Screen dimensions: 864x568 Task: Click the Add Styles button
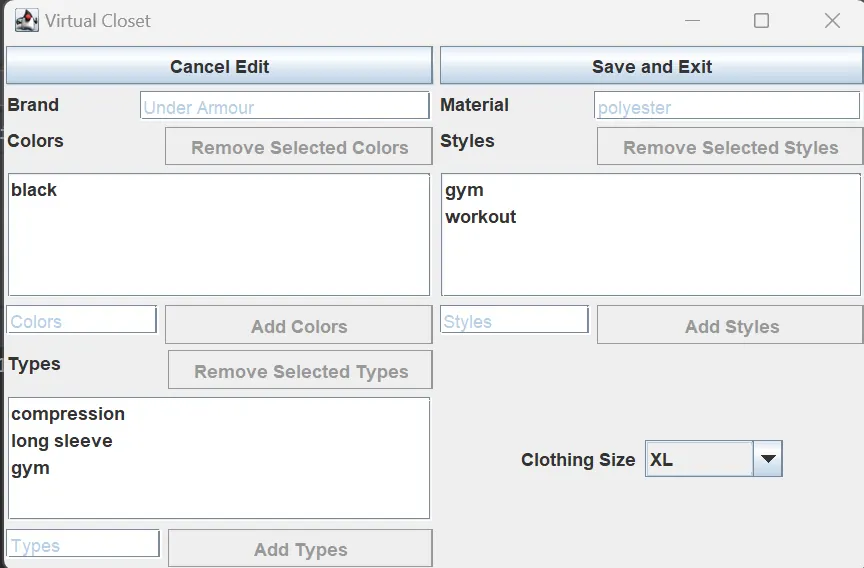pyautogui.click(x=730, y=326)
